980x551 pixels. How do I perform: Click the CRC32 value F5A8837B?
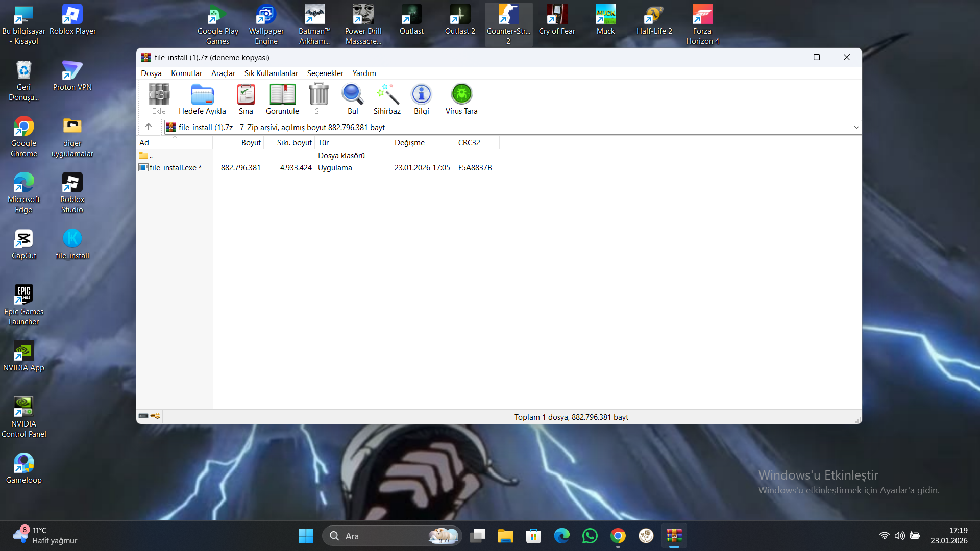475,168
